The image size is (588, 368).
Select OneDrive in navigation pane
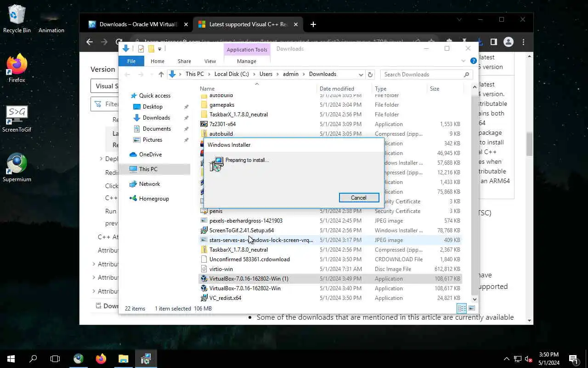point(150,155)
